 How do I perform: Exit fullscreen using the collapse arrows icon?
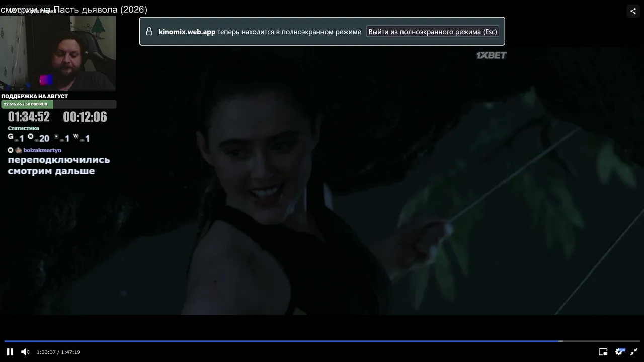[634, 352]
